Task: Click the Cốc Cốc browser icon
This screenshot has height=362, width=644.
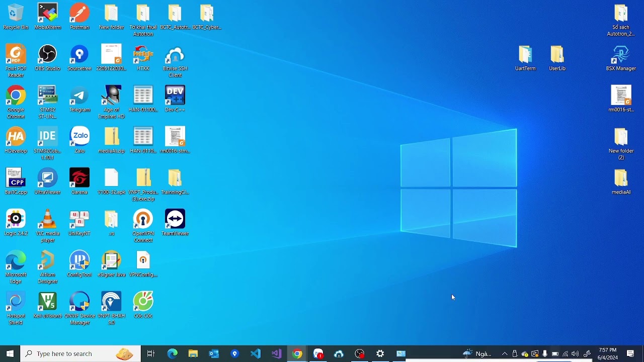Action: (x=143, y=305)
